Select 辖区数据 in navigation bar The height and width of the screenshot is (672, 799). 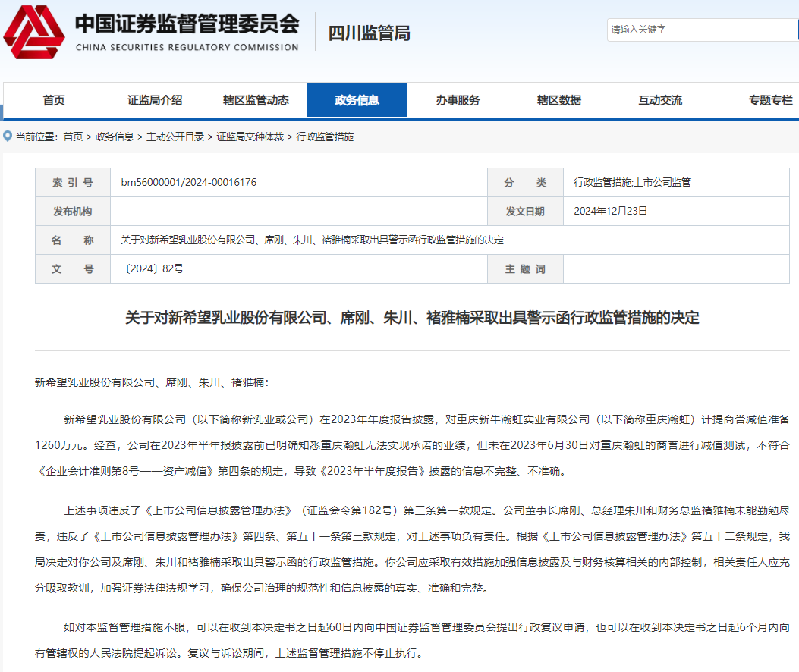(x=560, y=99)
